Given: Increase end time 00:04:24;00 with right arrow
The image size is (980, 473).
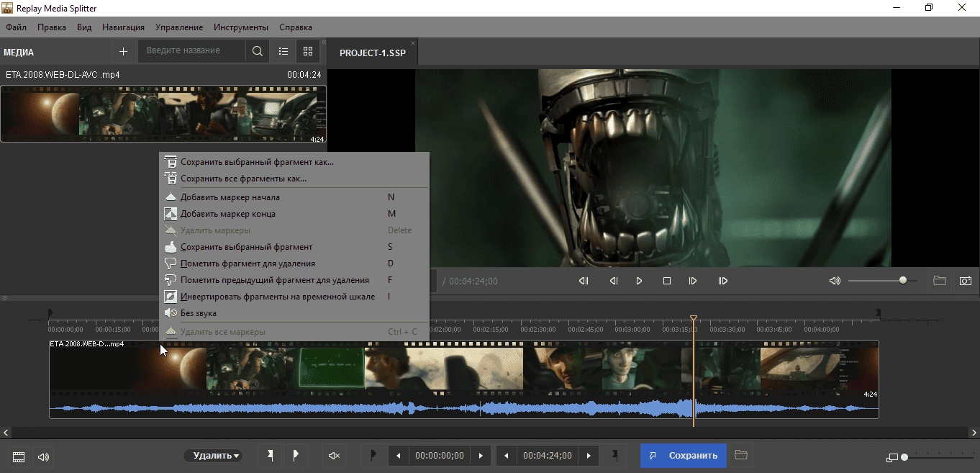Looking at the screenshot, I should point(589,456).
